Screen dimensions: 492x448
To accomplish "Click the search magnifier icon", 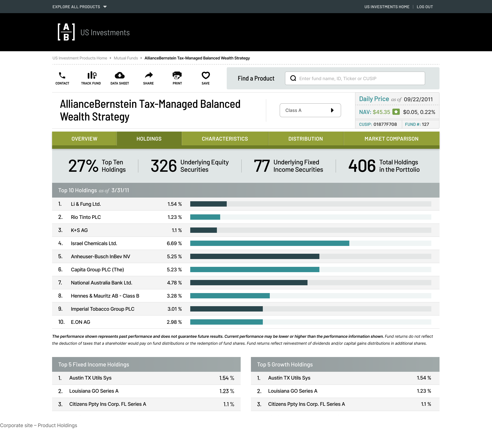I will click(x=293, y=78).
